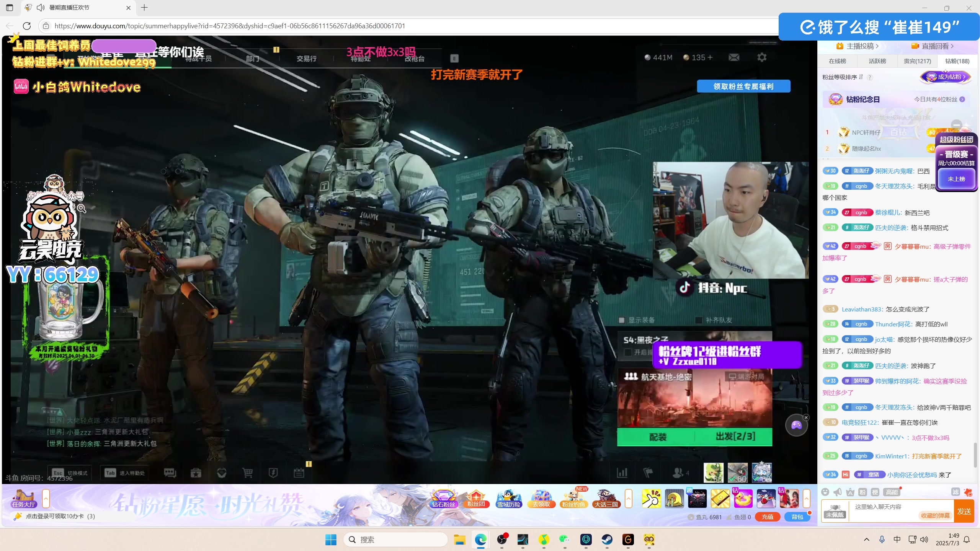Expand the arrow next to 任务大厅
The width and height of the screenshot is (980, 551).
click(46, 499)
